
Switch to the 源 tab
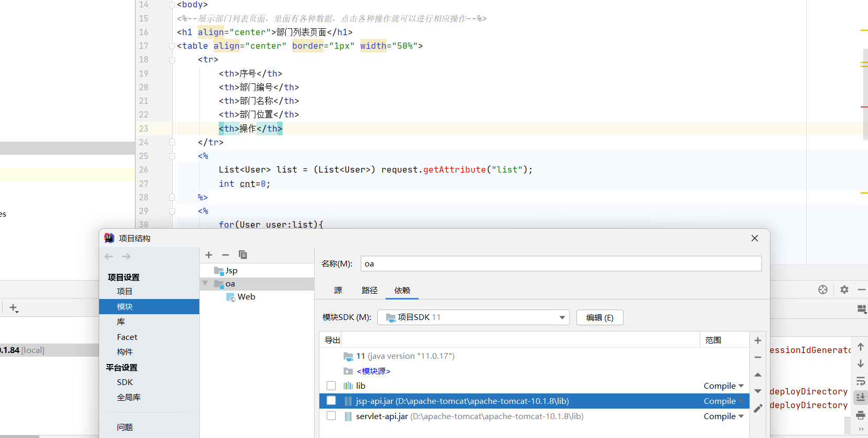click(x=338, y=290)
